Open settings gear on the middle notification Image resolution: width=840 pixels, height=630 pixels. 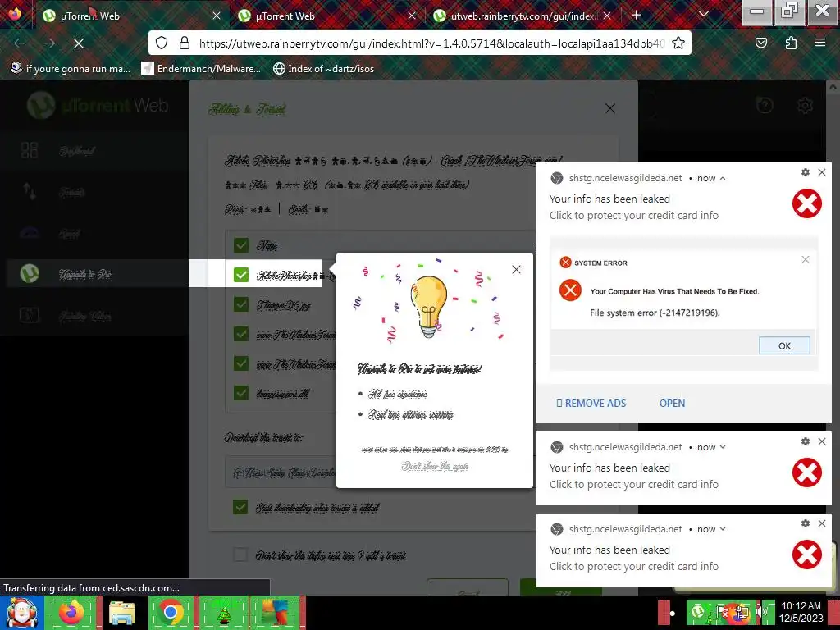click(x=806, y=441)
